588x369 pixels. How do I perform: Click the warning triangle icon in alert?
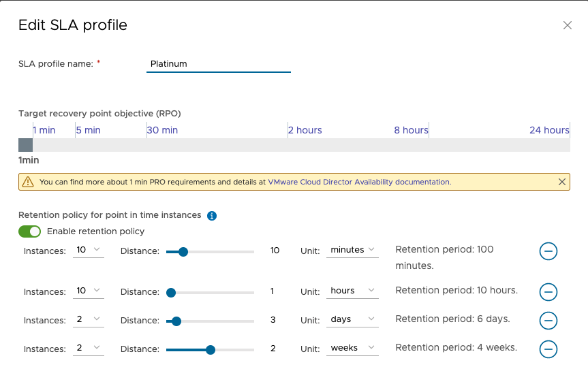point(28,182)
